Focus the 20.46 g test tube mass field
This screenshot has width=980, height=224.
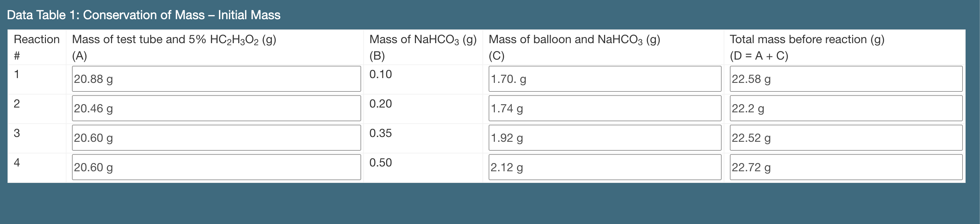(216, 108)
